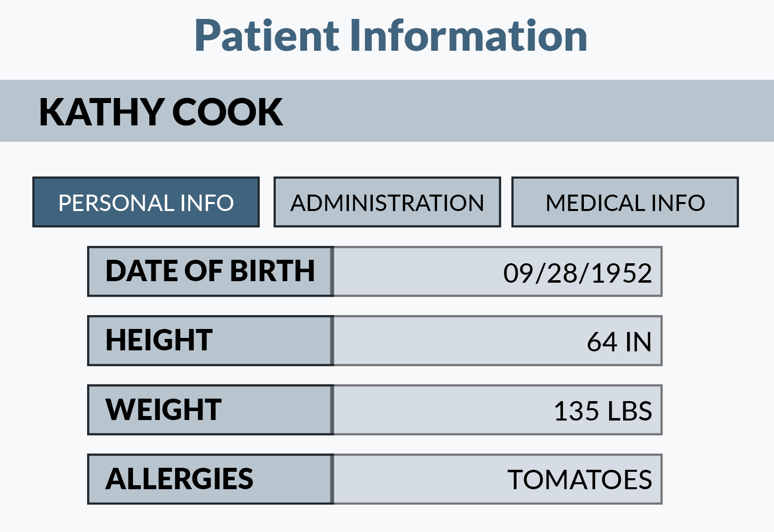Click empty area of the name banner

tap(523, 111)
